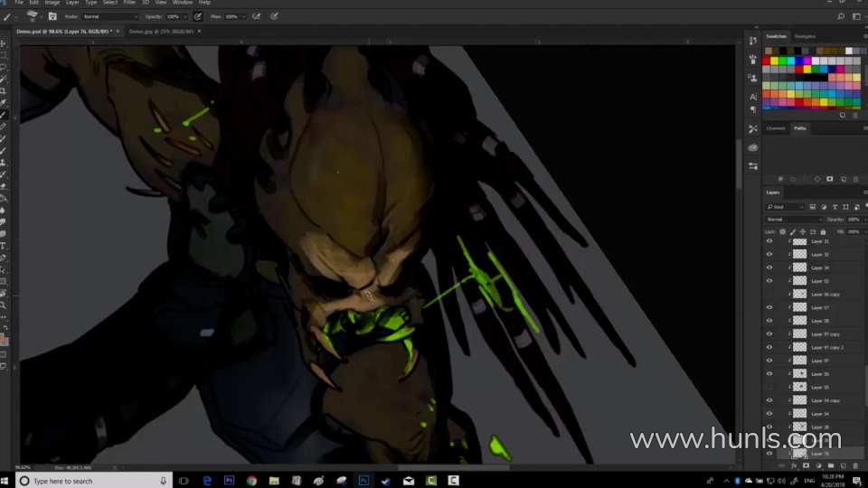Select the Move tool

tap(4, 43)
